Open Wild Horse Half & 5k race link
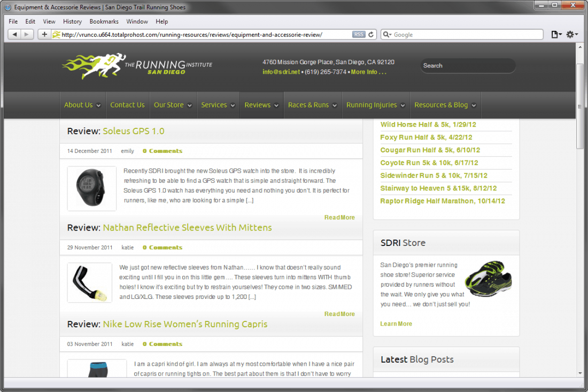The image size is (588, 392). click(428, 125)
